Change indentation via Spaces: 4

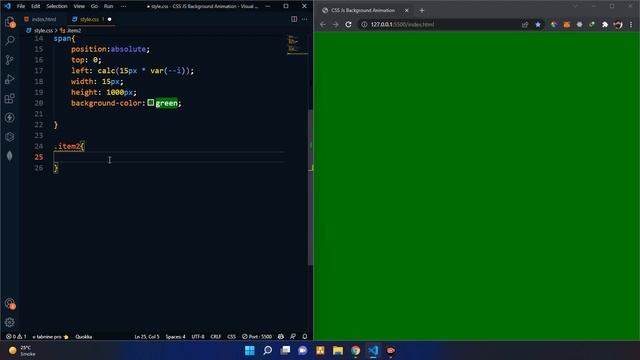coord(176,337)
